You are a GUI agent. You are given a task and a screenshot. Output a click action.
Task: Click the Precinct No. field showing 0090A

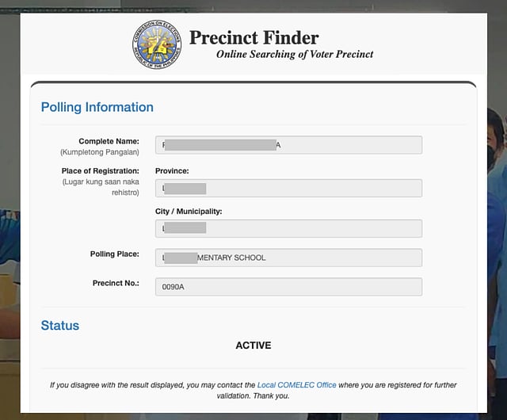click(x=288, y=287)
